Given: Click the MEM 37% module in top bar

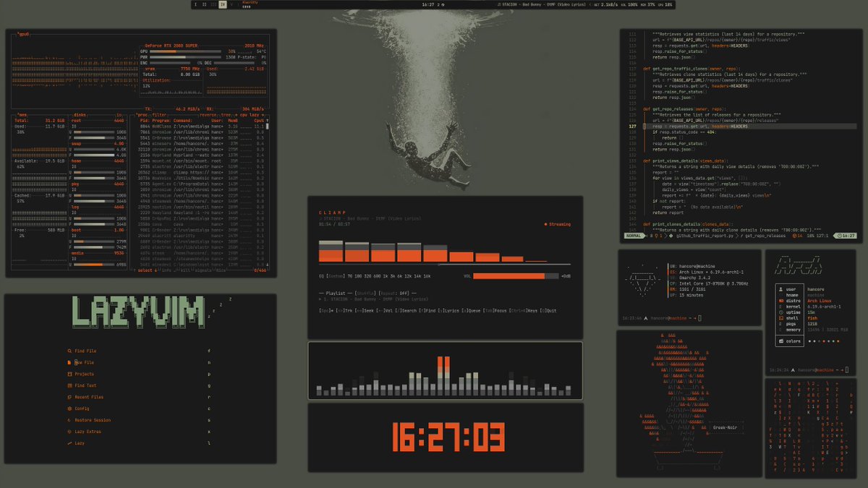Looking at the screenshot, I should click(x=647, y=4).
